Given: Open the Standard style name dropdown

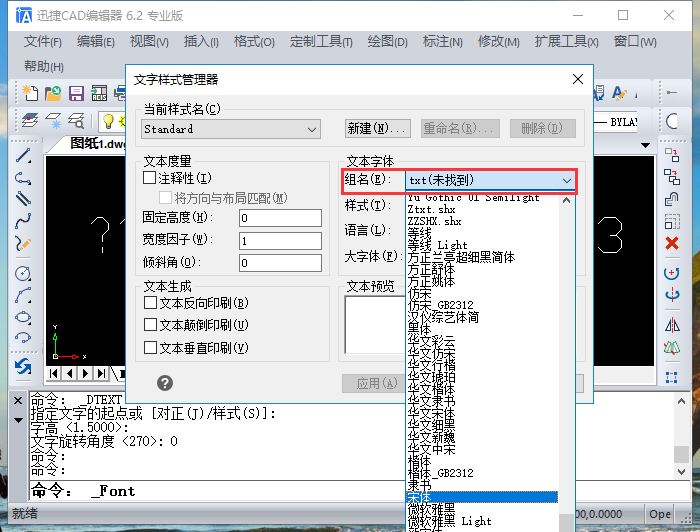Looking at the screenshot, I should pos(231,129).
